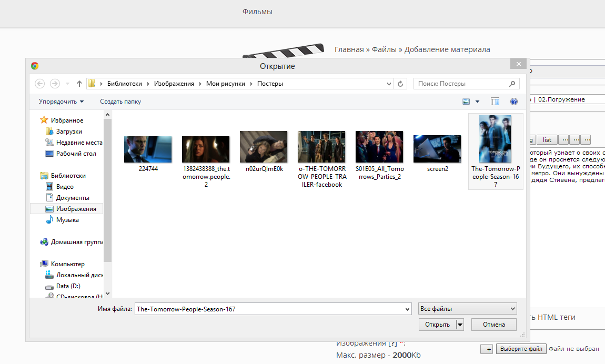This screenshot has height=364, width=605.
Task: Click the folder icon in address bar
Action: tap(92, 83)
